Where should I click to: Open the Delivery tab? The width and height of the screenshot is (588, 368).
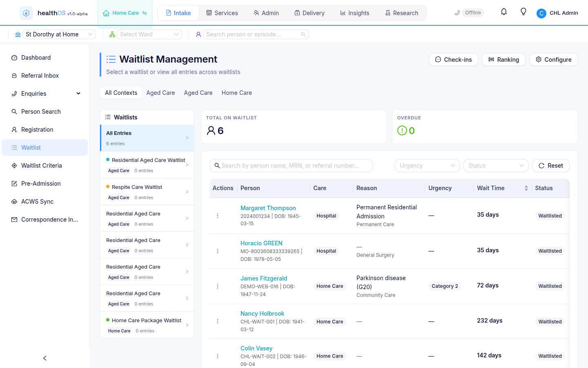click(x=310, y=13)
